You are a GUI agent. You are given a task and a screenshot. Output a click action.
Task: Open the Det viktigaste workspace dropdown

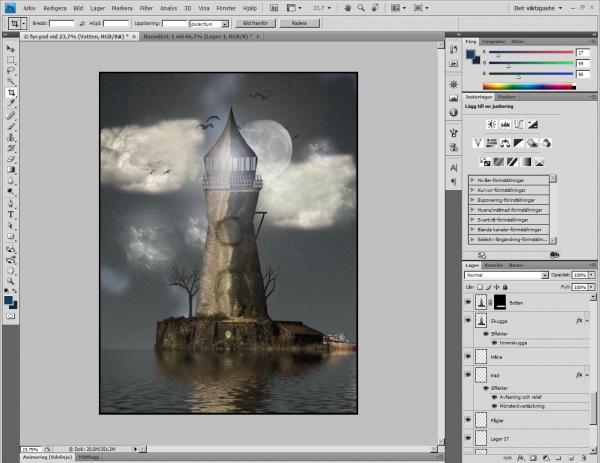(538, 8)
